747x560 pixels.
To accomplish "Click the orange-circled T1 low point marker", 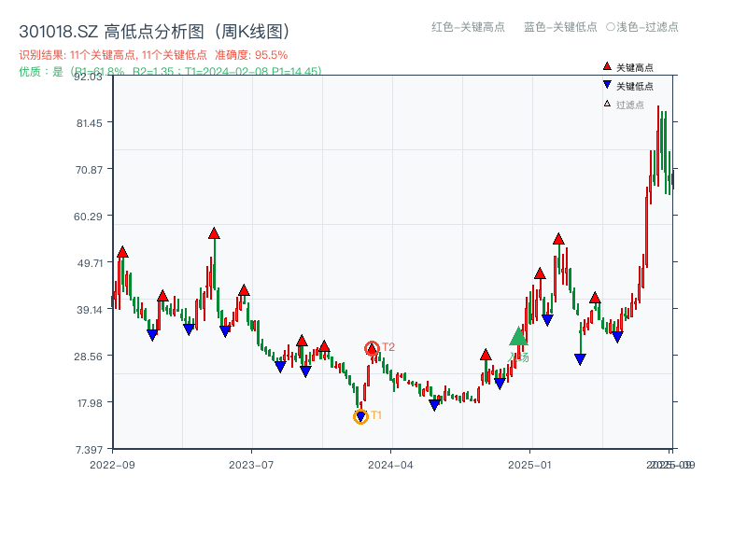I will [360, 416].
